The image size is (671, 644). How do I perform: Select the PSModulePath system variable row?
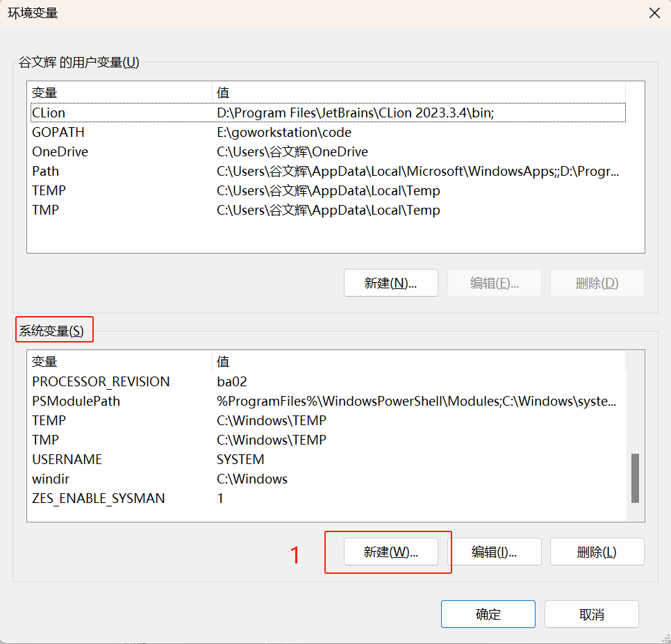click(329, 401)
